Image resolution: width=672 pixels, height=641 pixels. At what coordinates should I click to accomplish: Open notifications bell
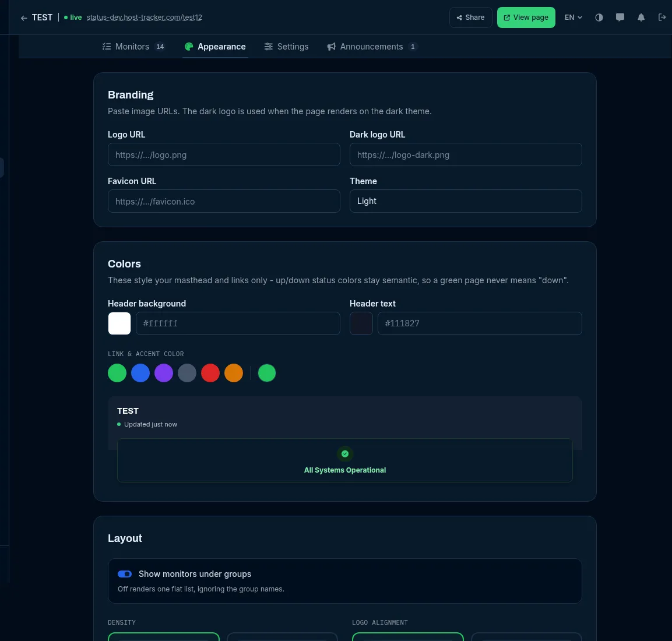pyautogui.click(x=641, y=17)
